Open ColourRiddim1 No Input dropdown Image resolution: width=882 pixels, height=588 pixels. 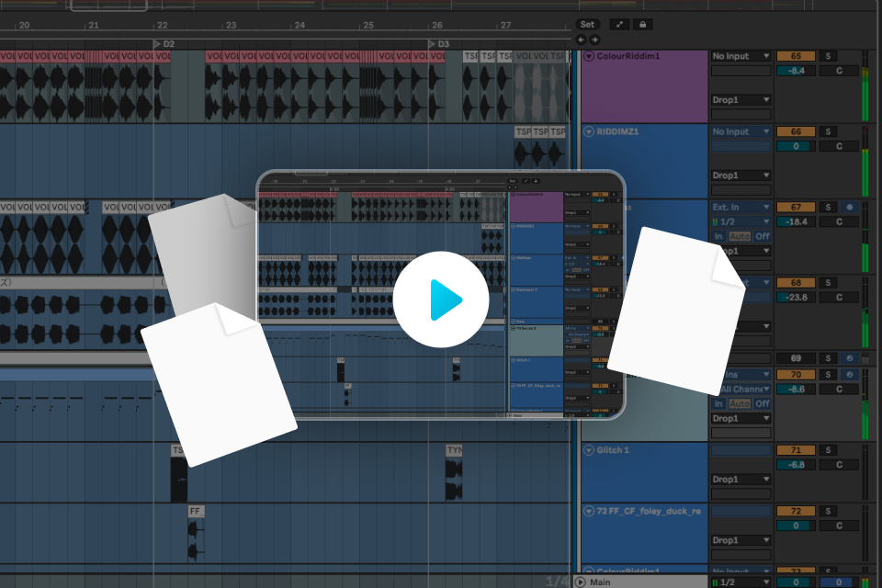coord(741,56)
